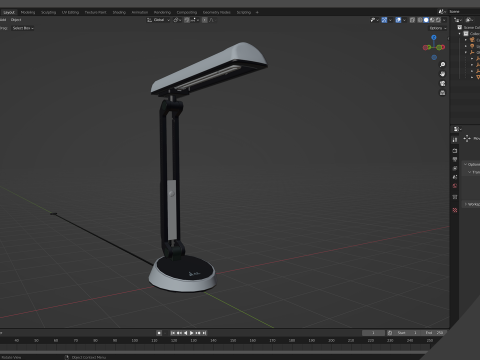This screenshot has height=360, width=480.
Task: Open the snapping options dropdown
Action: pos(195,20)
